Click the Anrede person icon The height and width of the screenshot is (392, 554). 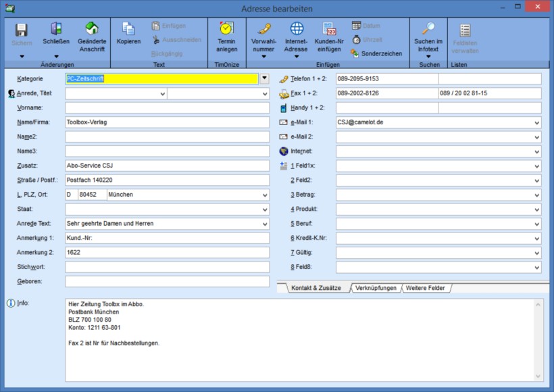click(x=11, y=94)
